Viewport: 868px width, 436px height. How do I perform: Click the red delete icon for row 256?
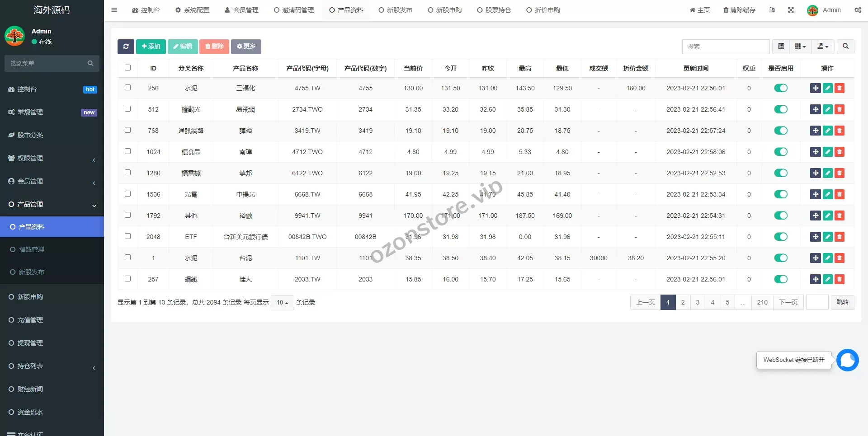point(840,88)
